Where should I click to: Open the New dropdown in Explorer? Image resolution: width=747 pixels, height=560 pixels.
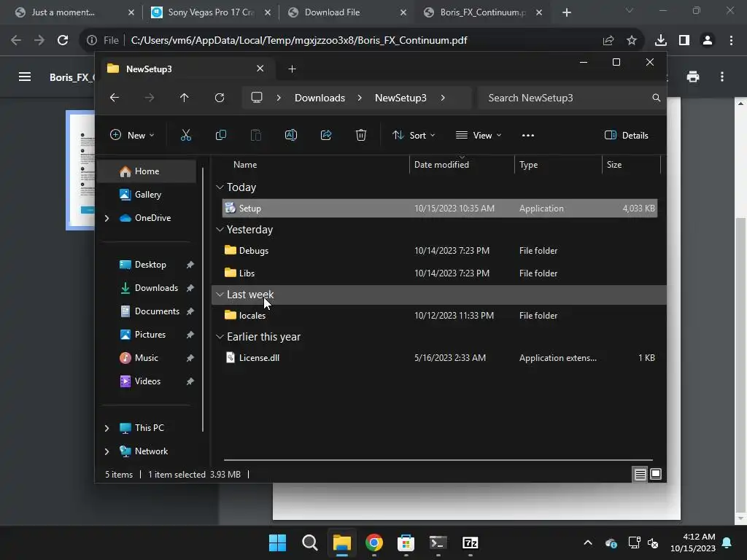[x=132, y=135]
